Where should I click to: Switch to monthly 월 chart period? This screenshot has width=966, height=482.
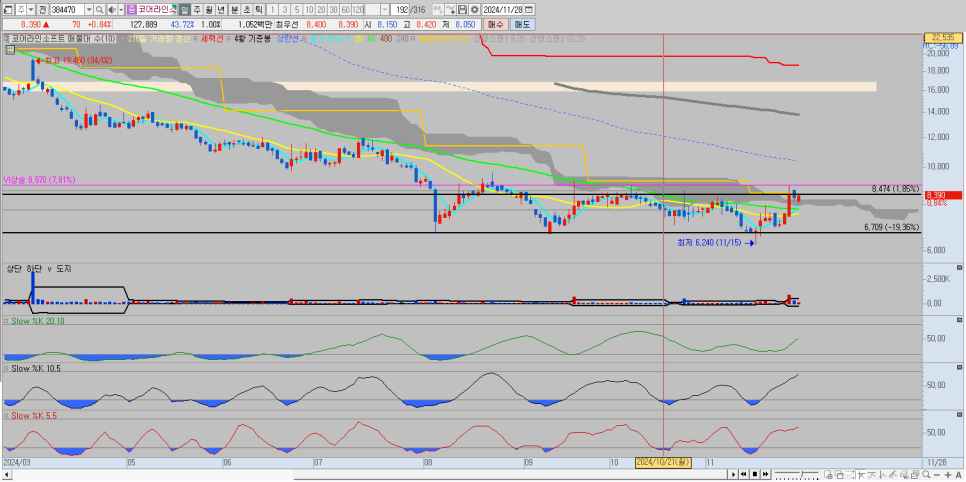click(208, 10)
